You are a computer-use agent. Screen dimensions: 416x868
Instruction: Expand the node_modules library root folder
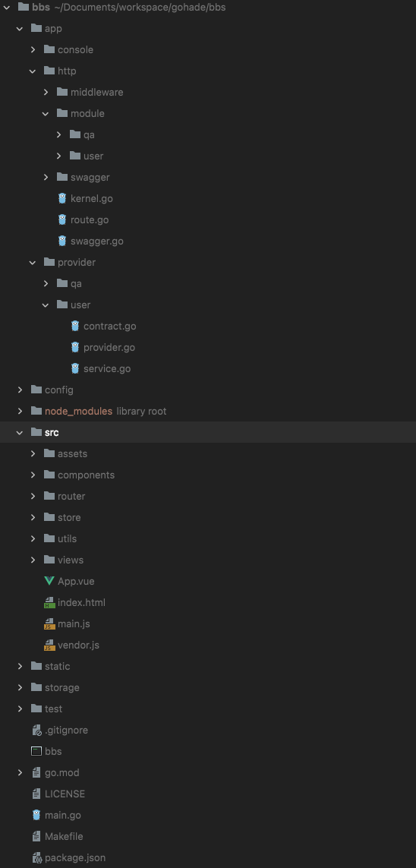tap(20, 412)
